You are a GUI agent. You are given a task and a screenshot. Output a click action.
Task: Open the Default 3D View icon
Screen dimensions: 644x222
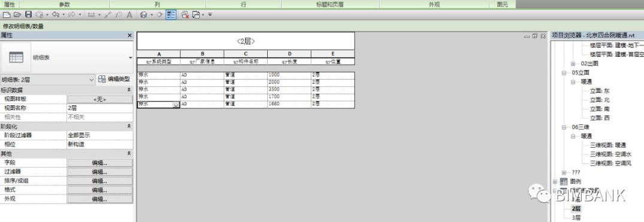tap(144, 15)
